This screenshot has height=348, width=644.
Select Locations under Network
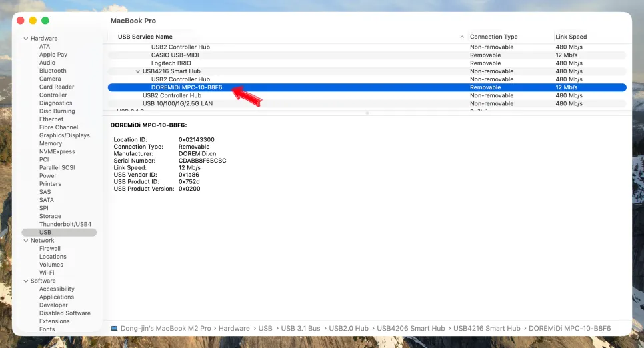coord(53,257)
